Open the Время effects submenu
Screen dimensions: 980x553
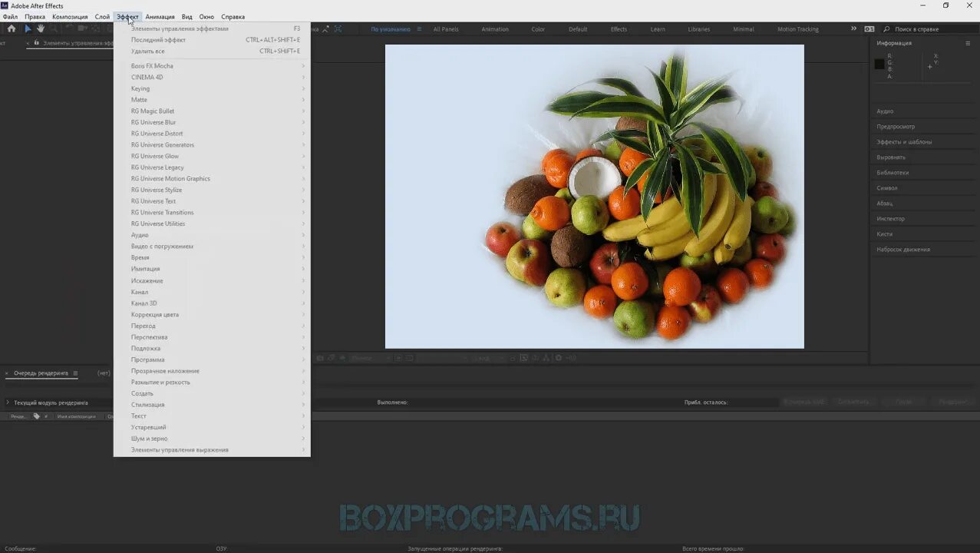[212, 257]
